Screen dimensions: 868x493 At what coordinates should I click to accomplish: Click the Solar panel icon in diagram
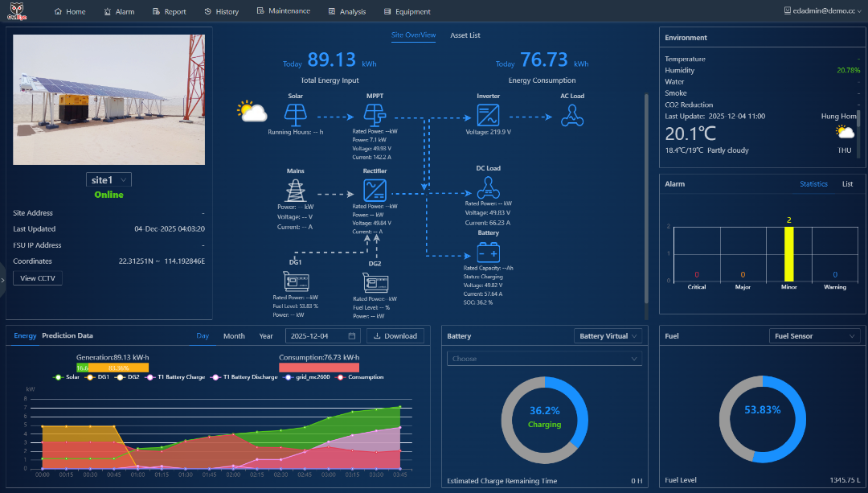click(x=295, y=115)
